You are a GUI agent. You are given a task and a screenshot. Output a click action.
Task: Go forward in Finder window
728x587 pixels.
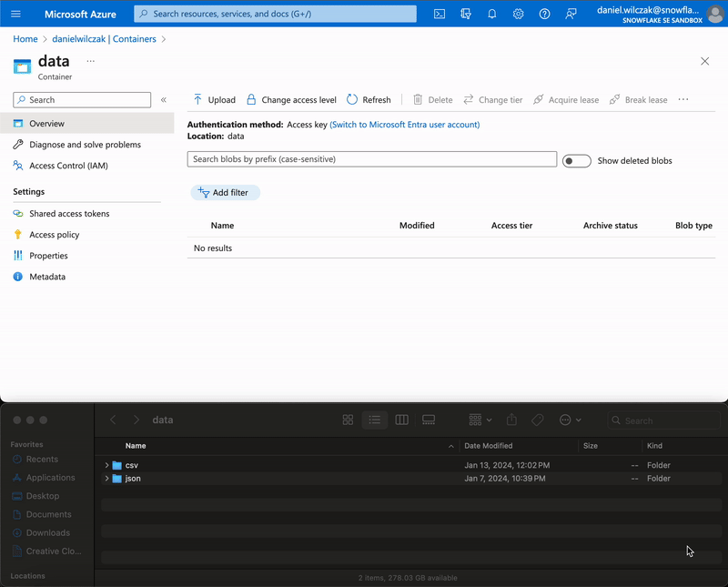coord(136,420)
